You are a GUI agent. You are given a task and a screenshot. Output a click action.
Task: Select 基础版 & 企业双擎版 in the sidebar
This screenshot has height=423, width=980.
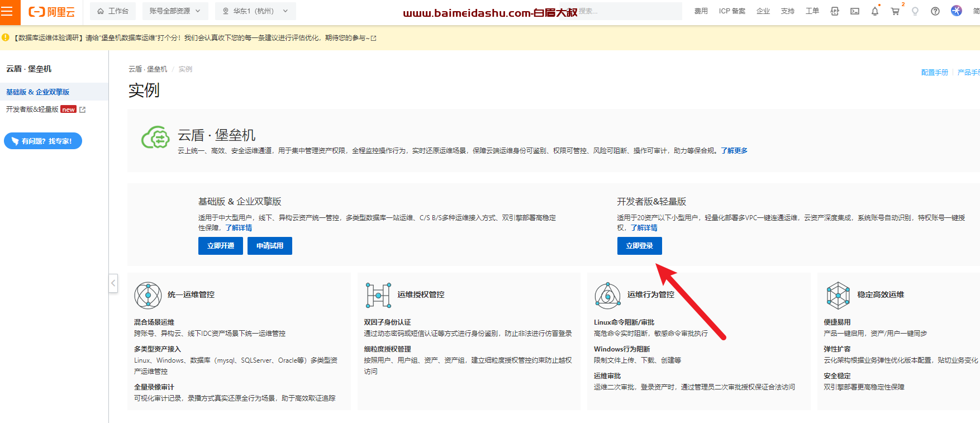54,92
